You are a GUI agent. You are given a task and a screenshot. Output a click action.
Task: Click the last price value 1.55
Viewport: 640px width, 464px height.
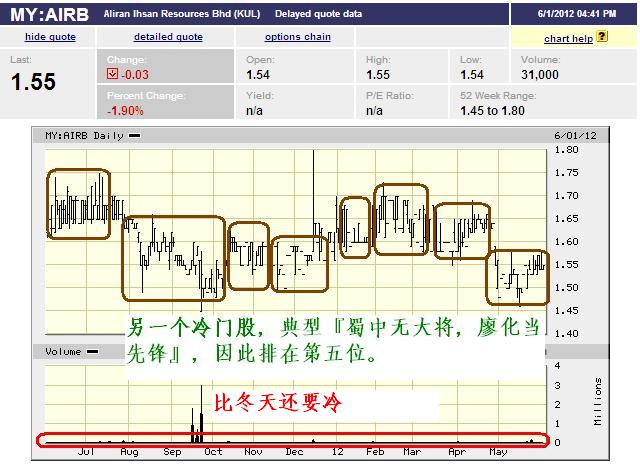(33, 82)
